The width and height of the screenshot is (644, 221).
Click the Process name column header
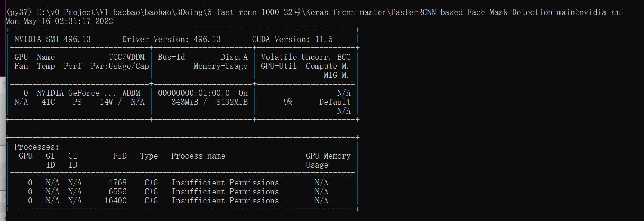198,156
